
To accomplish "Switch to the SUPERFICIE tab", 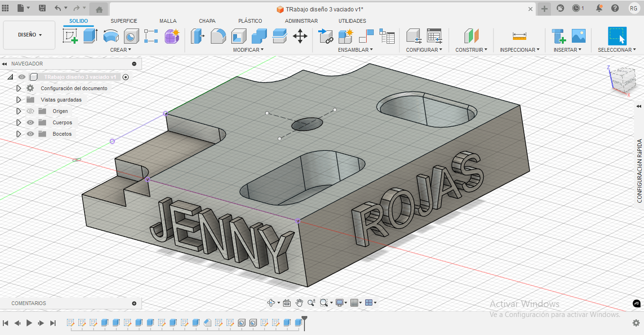I will [x=124, y=21].
